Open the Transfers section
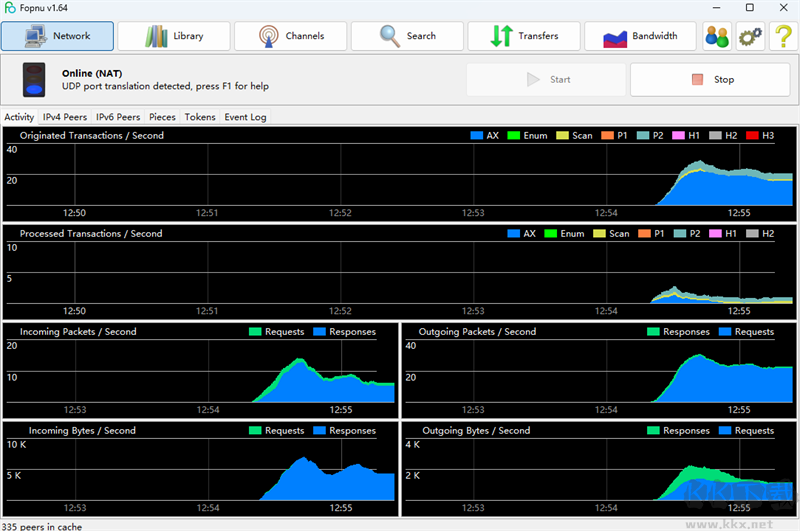Viewport: 800px width, 531px height. point(524,36)
